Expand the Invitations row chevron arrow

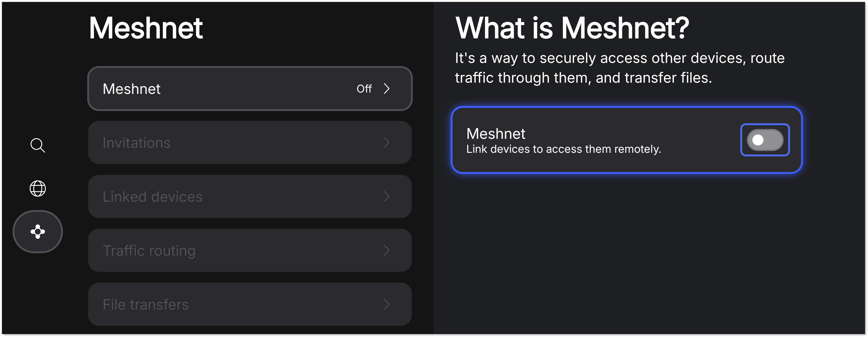(386, 143)
